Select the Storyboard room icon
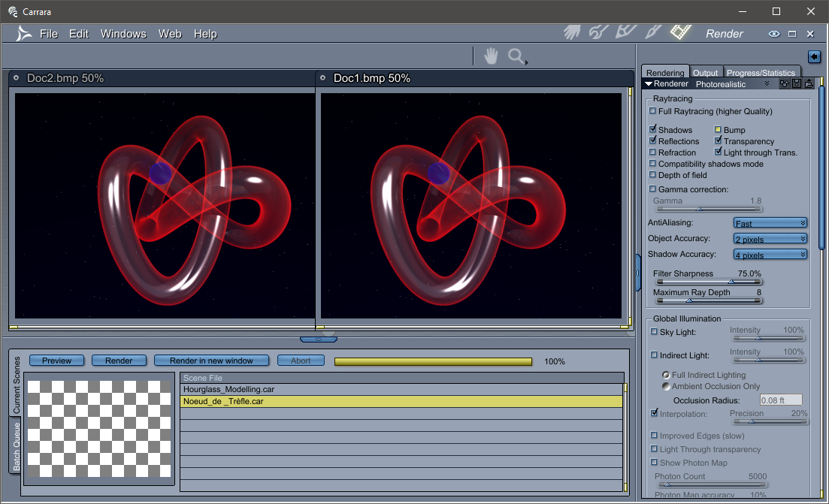 625,32
